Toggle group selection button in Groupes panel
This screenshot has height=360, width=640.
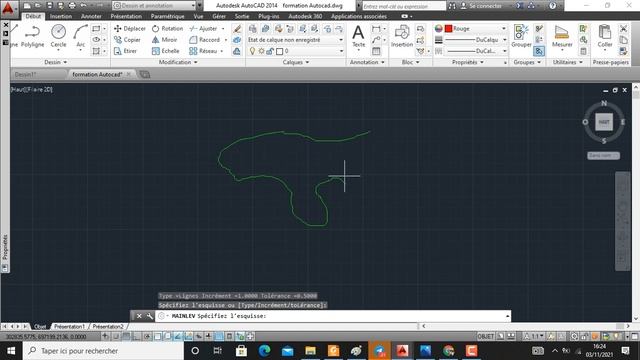(x=539, y=51)
